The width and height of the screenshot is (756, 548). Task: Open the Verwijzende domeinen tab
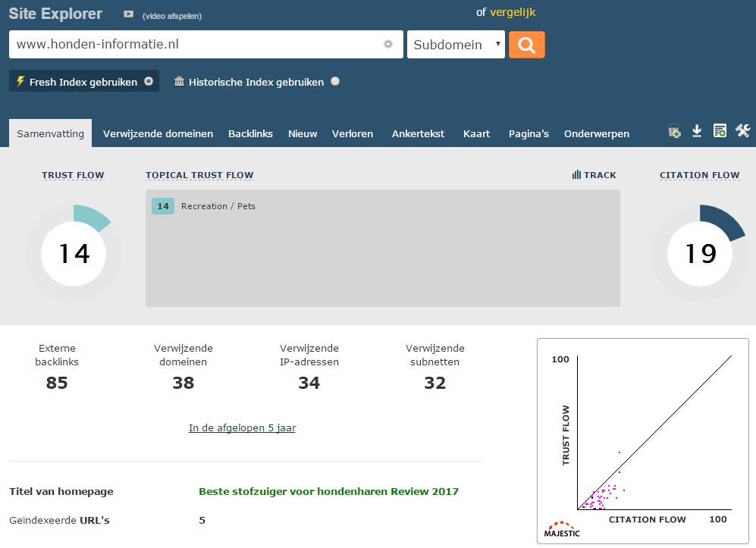158,133
